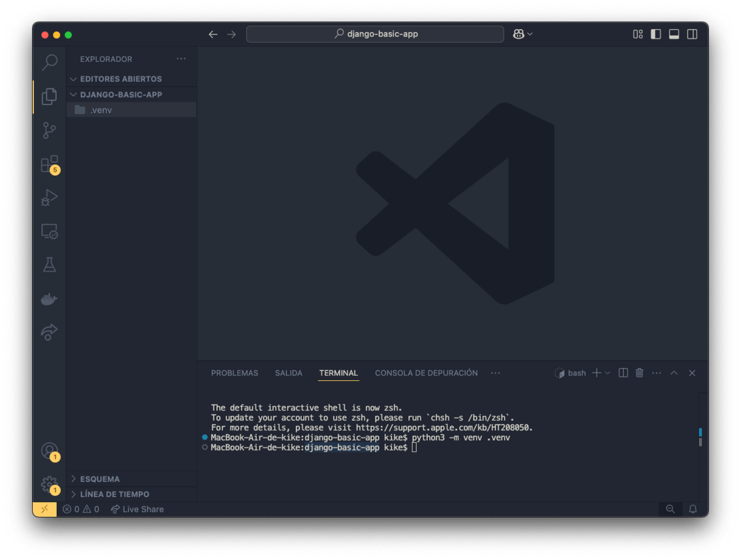This screenshot has height=560, width=741.
Task: Open the Explorer view icon
Action: [49, 96]
